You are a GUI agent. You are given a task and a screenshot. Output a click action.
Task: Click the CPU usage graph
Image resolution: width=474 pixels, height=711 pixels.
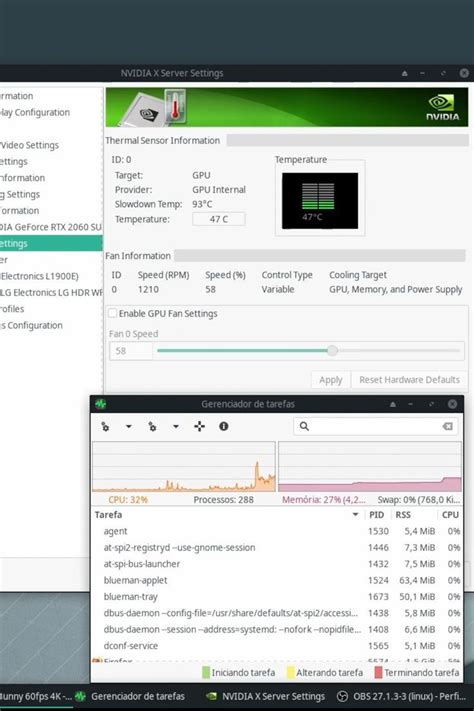[184, 467]
